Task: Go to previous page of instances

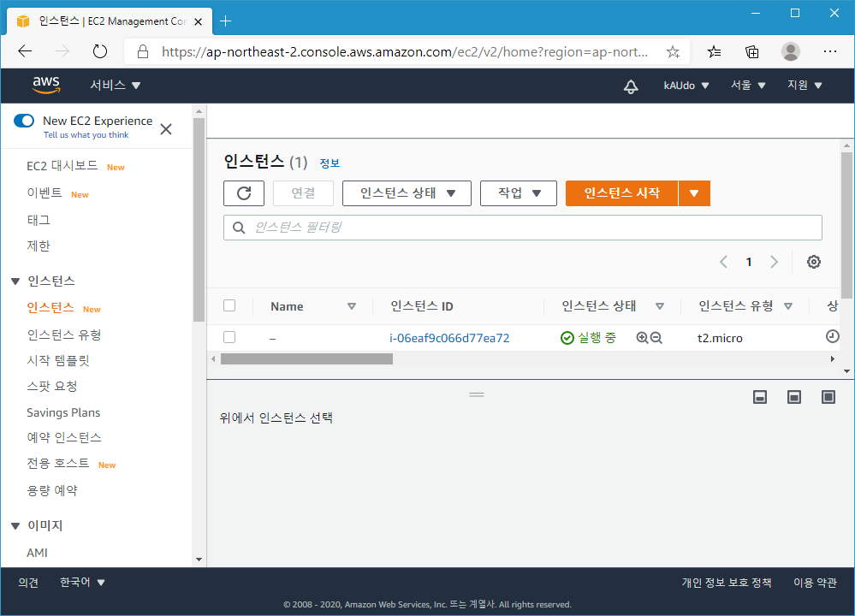Action: click(723, 262)
